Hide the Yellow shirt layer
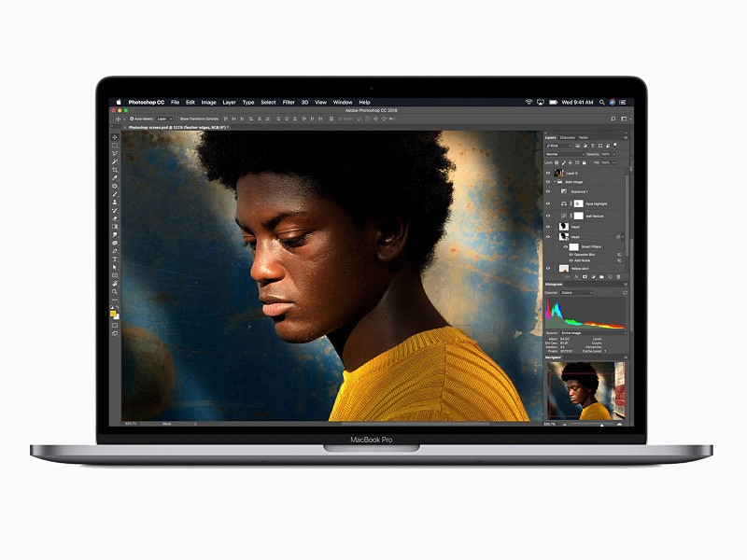This screenshot has width=747, height=560. click(548, 269)
